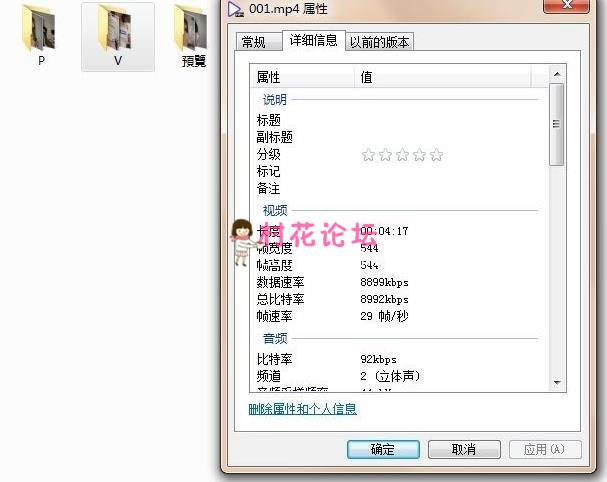Screen dimensions: 607x482
Task: Open the P folder icon
Action: 41,30
